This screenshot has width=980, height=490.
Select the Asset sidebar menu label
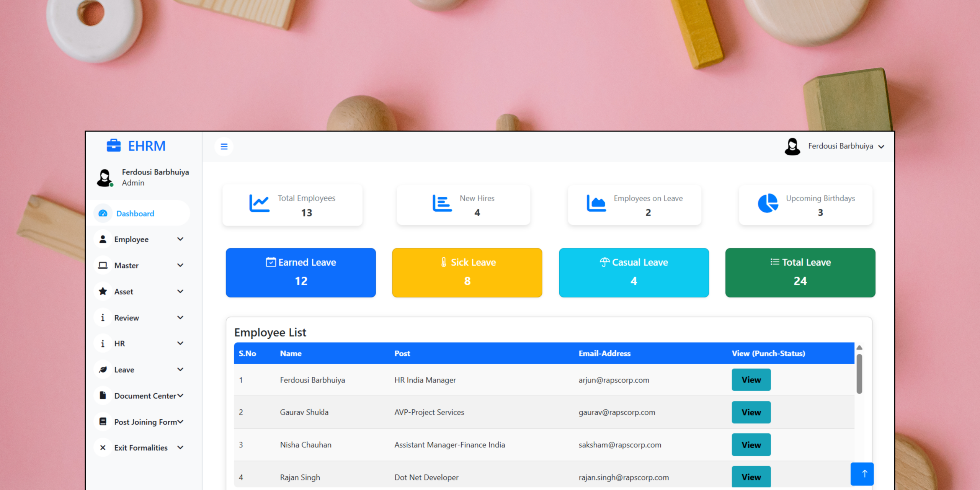pos(124,292)
